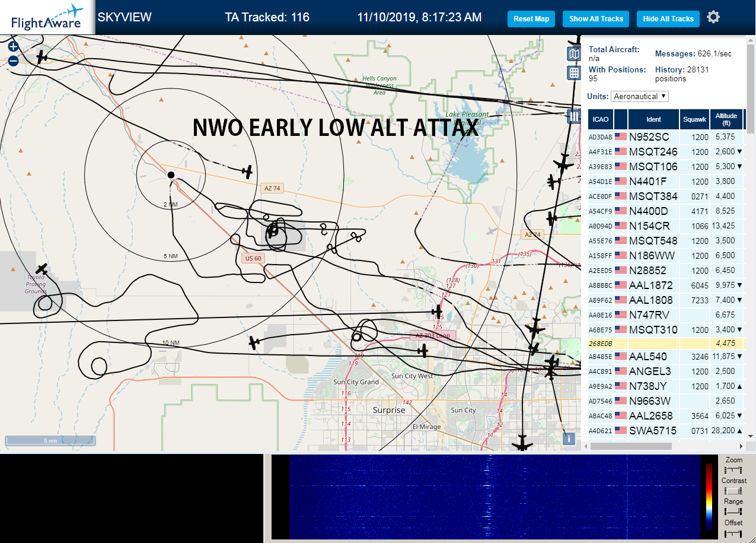756x543 pixels.
Task: Select aircraft icon right of 10 NM label
Action: (x=254, y=342)
